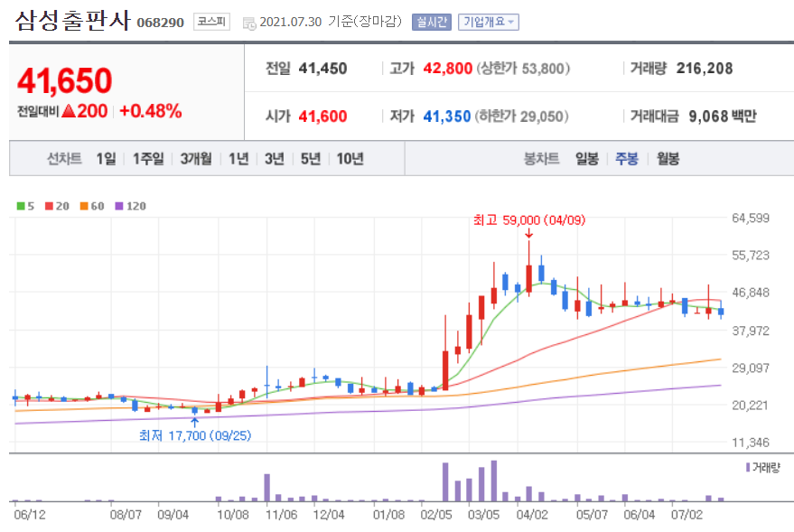Click the stock code 068290

[x=161, y=23]
